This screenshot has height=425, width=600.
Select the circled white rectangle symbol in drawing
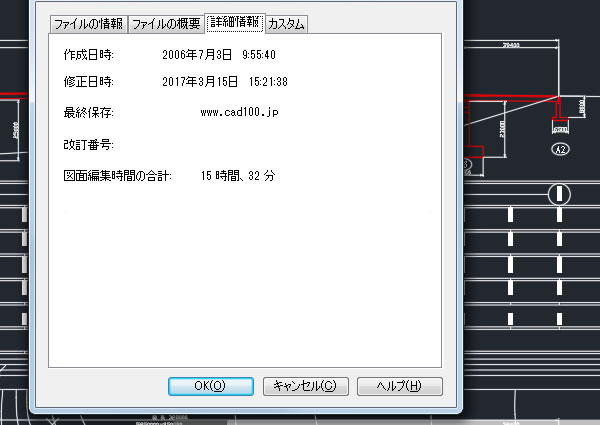point(559,194)
